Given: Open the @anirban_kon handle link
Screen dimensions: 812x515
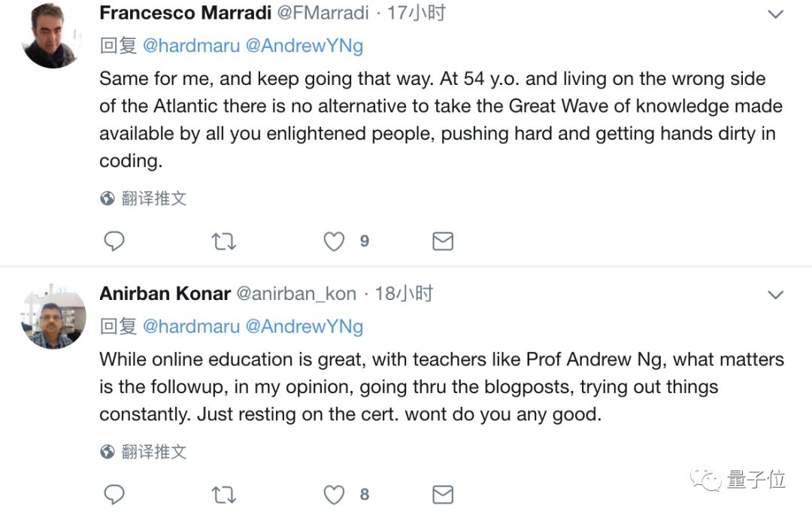Looking at the screenshot, I should click(296, 293).
